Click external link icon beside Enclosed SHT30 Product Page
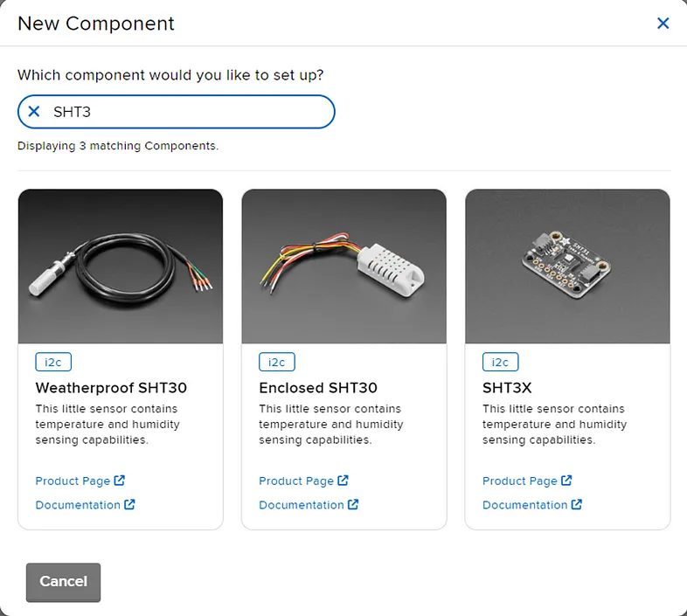This screenshot has width=687, height=616. coord(343,481)
